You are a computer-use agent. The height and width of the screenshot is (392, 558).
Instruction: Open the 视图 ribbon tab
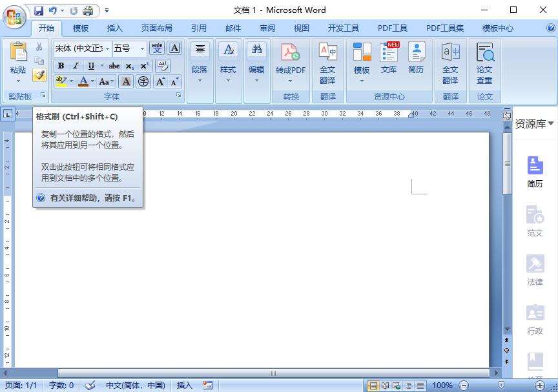pyautogui.click(x=302, y=28)
